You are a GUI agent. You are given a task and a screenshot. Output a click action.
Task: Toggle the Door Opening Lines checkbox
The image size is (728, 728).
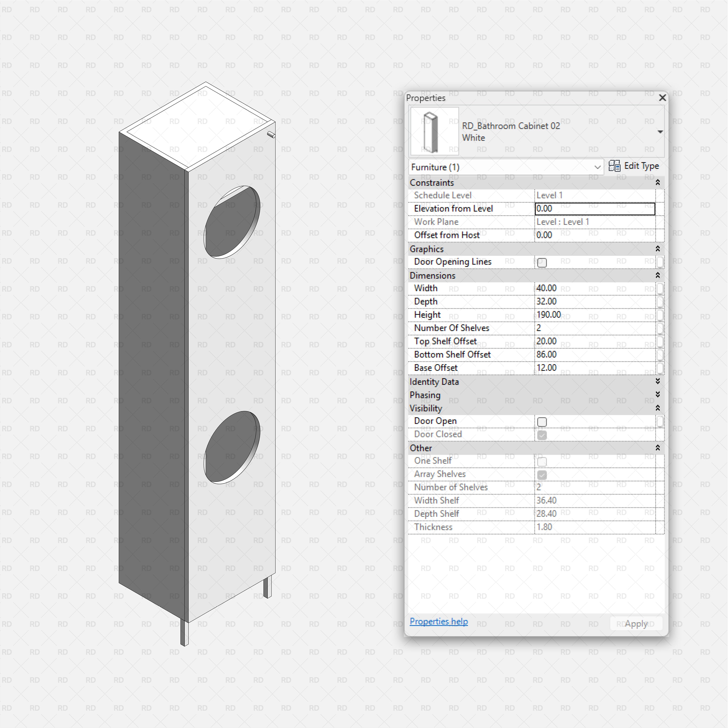coord(542,262)
